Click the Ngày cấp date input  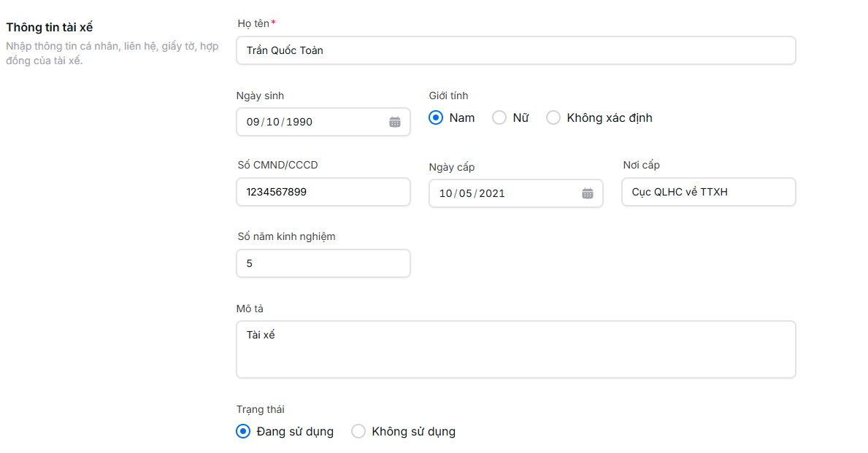coord(496,193)
